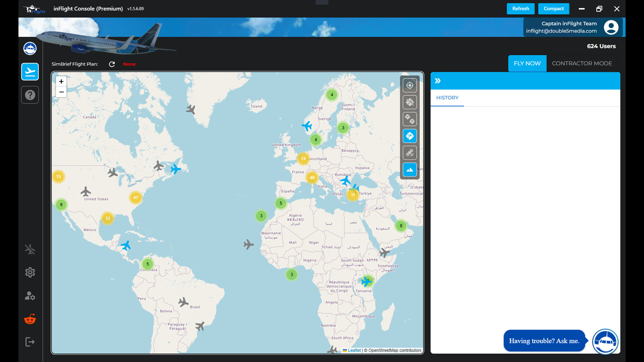Screen dimensions: 644x362
Task: Zoom in using the map plus control
Action: (61, 81)
